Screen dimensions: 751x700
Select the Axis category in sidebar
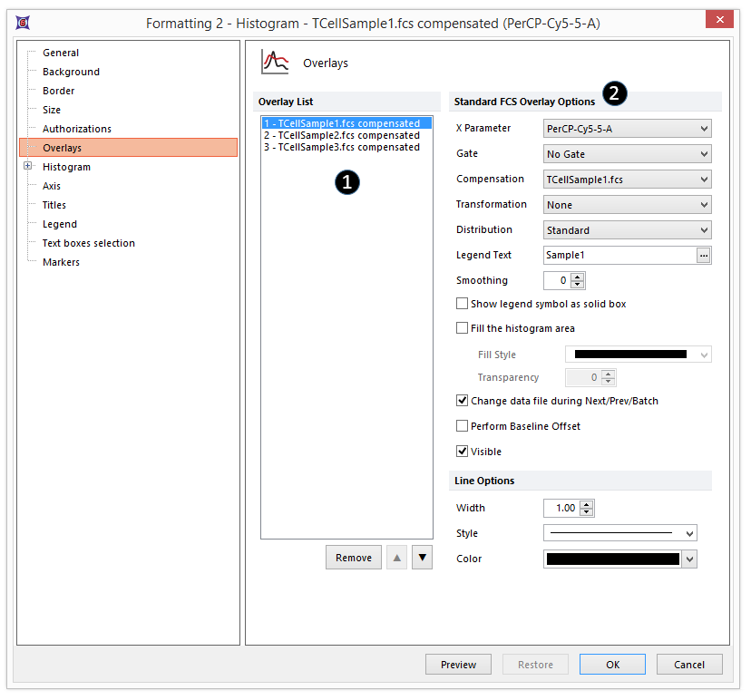[x=52, y=186]
